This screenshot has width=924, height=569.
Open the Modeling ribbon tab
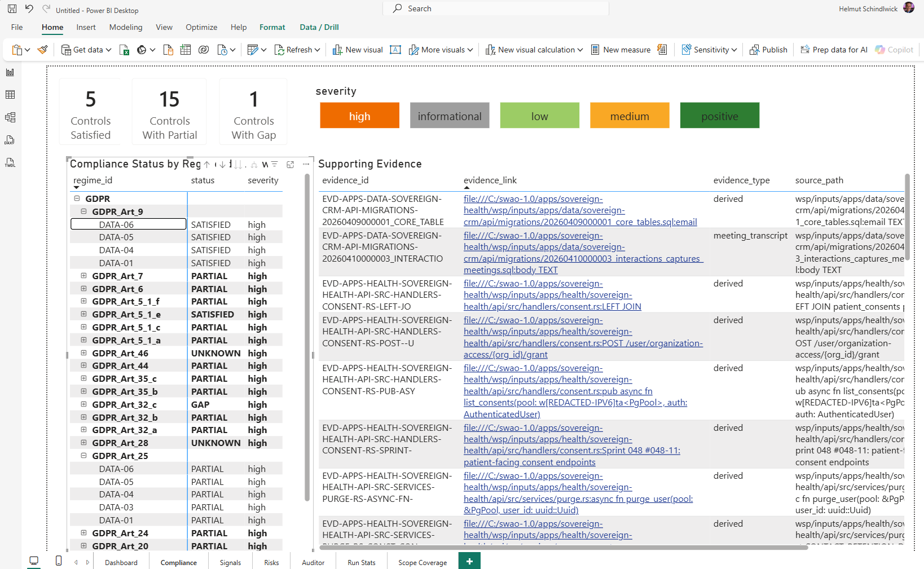point(126,27)
